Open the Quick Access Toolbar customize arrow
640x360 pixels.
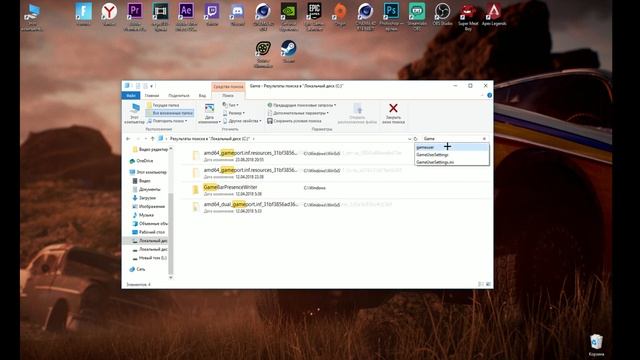151,86
